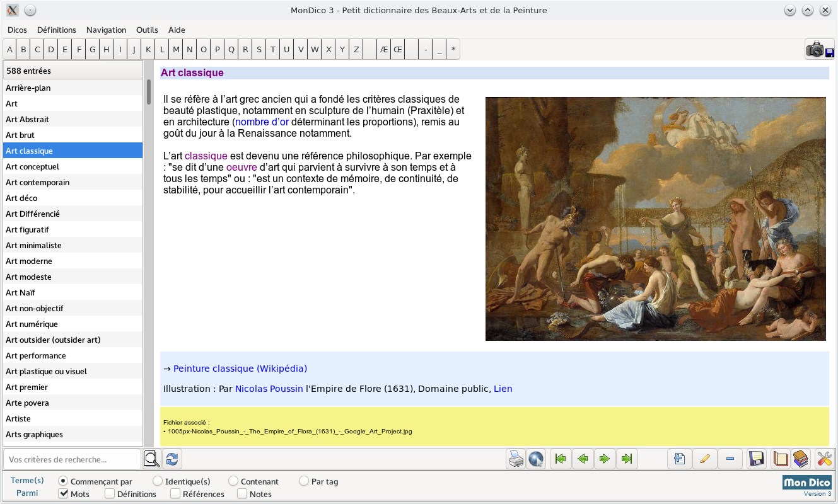The width and height of the screenshot is (838, 504).
Task: Select Art déco entry
Action: coord(73,198)
